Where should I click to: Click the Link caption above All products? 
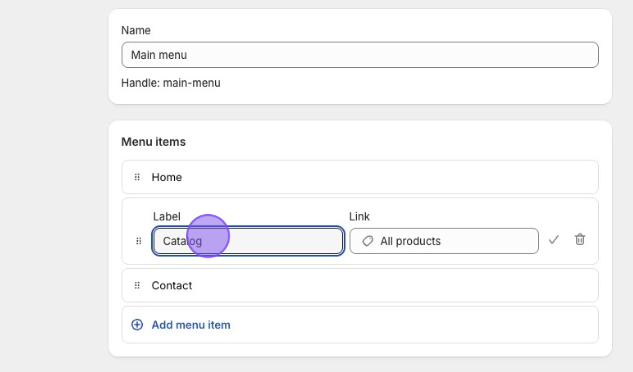tap(359, 216)
